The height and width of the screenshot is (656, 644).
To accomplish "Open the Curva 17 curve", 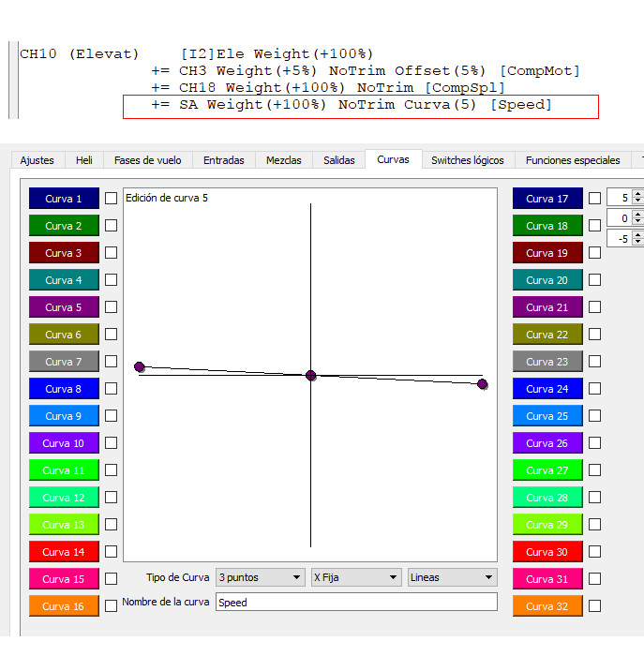I will pos(547,199).
